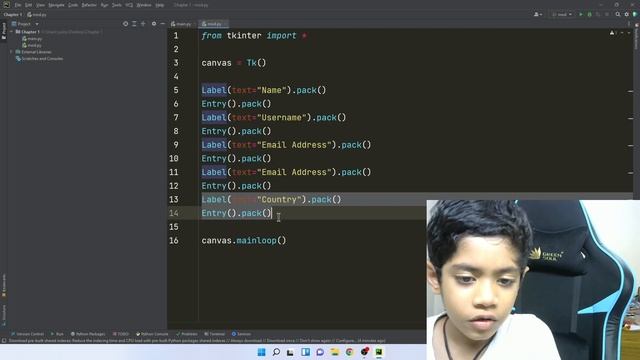Open the user account dropdown icon

[538, 15]
